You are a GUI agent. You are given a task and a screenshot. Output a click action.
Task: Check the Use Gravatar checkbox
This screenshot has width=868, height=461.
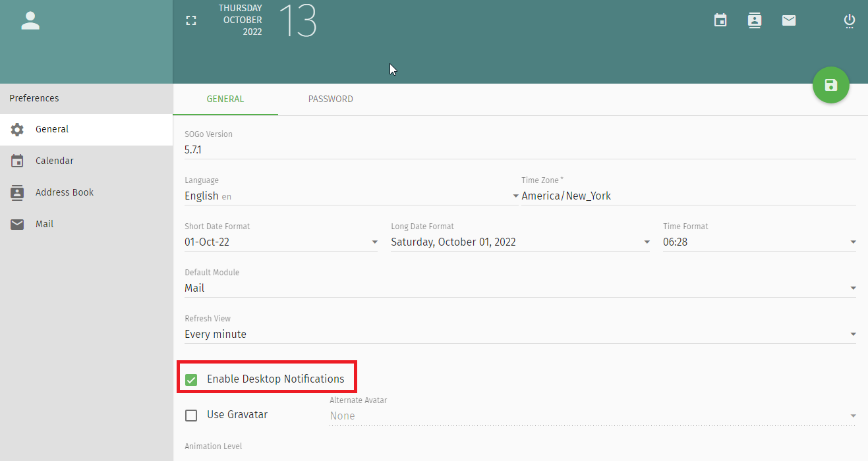[x=191, y=416]
